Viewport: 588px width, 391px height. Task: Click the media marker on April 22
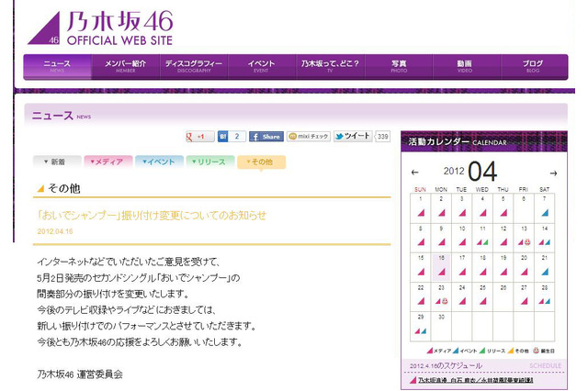click(421, 301)
